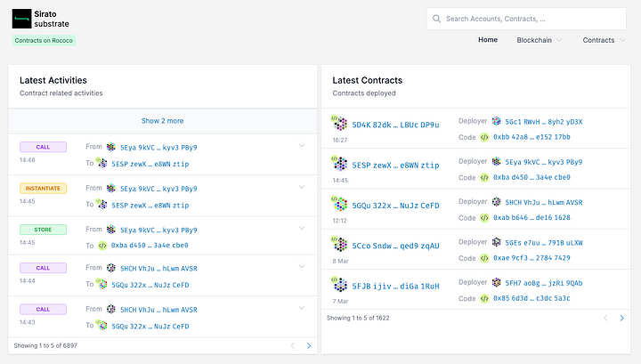The height and width of the screenshot is (364, 641).
Task: Select the Home navigation tab
Action: click(x=488, y=40)
